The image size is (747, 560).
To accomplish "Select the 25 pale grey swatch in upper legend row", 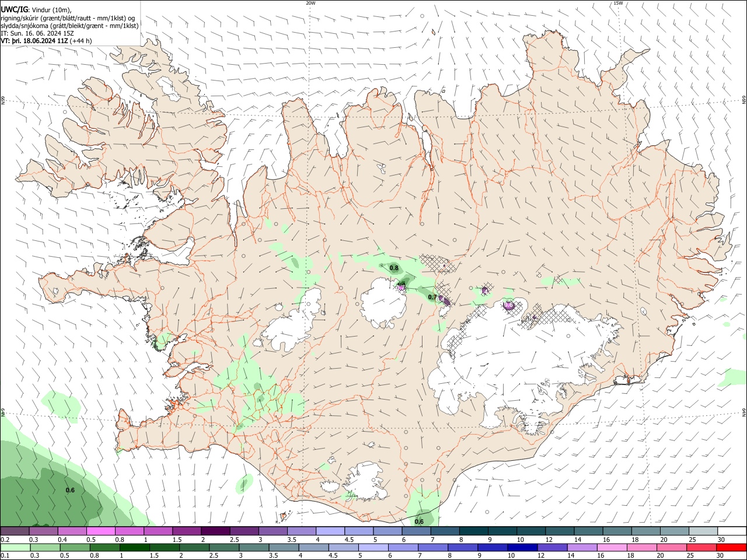I will [703, 531].
